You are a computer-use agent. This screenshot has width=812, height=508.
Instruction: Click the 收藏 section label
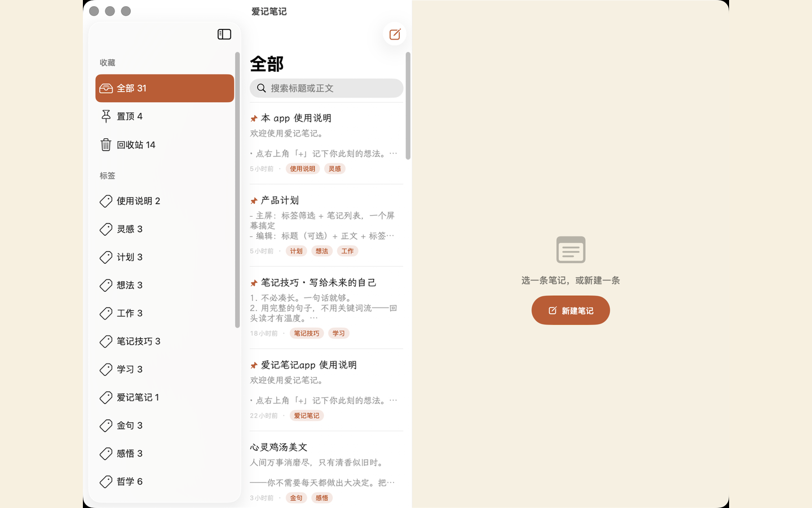click(107, 63)
